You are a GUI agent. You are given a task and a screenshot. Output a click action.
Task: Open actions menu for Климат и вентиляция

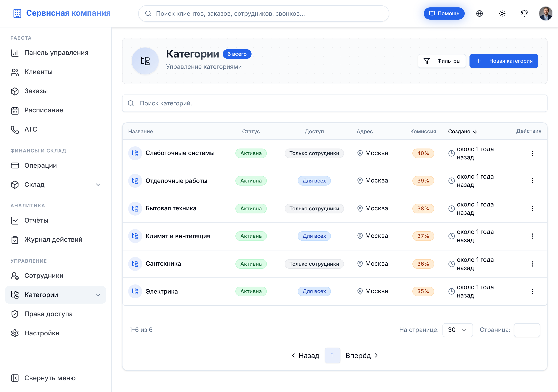(x=532, y=236)
